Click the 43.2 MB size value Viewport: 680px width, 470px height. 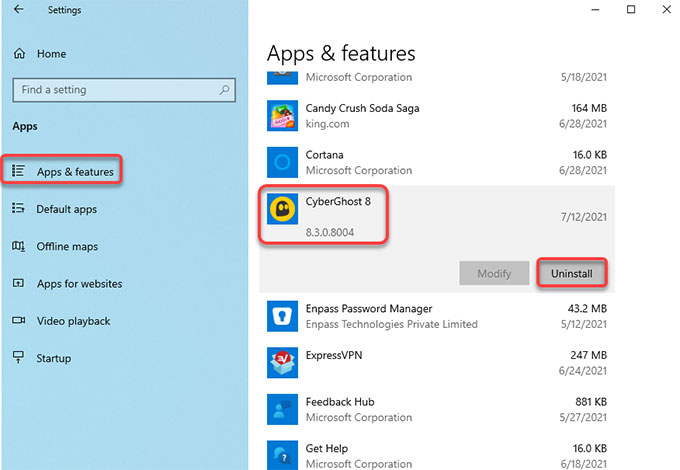click(x=587, y=308)
